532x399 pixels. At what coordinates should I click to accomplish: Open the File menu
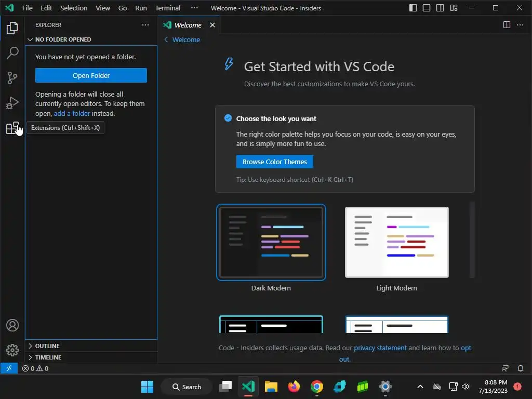pos(27,8)
